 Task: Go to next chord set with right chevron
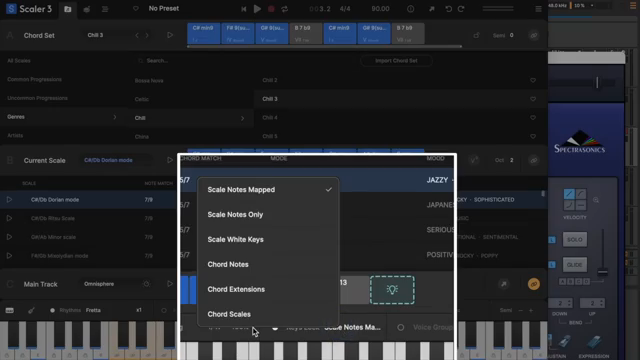pos(147,36)
